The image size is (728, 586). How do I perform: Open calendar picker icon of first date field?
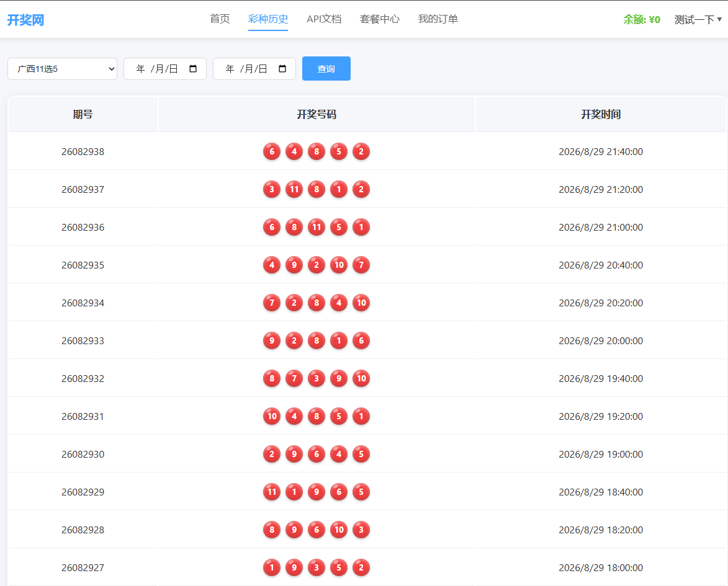coord(193,69)
